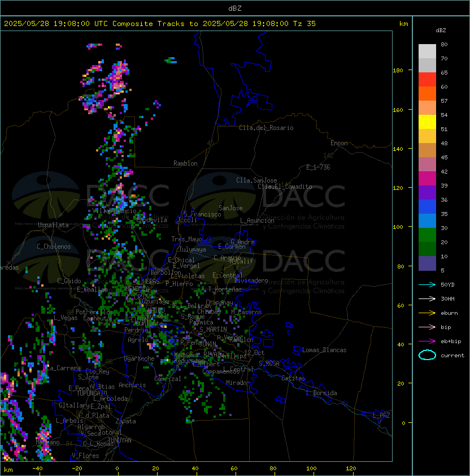Click the 'E_1-736' place label
This screenshot has height=476, width=470.
(318, 167)
